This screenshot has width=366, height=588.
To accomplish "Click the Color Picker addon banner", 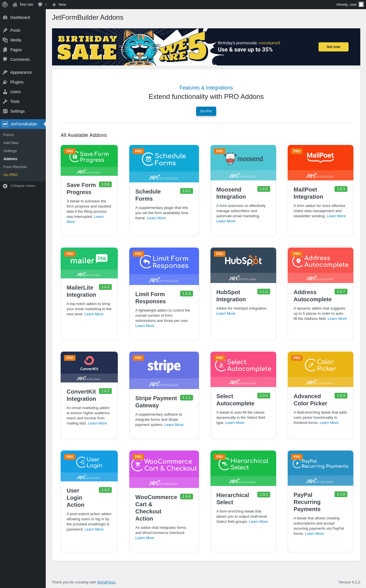I will click(321, 369).
